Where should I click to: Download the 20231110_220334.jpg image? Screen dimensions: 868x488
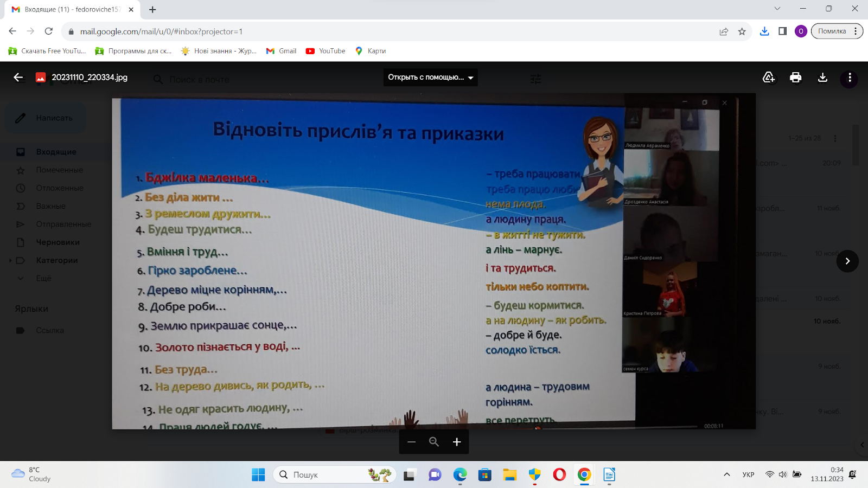822,78
